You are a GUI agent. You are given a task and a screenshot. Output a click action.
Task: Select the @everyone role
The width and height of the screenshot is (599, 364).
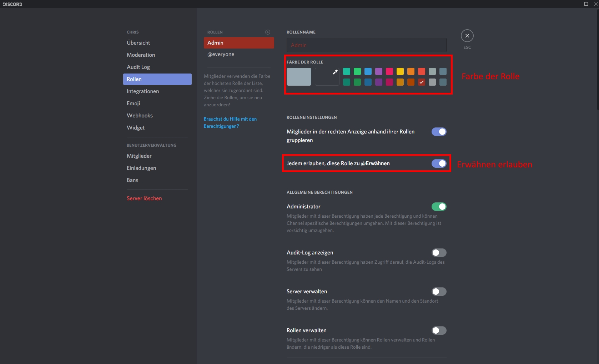(x=221, y=54)
